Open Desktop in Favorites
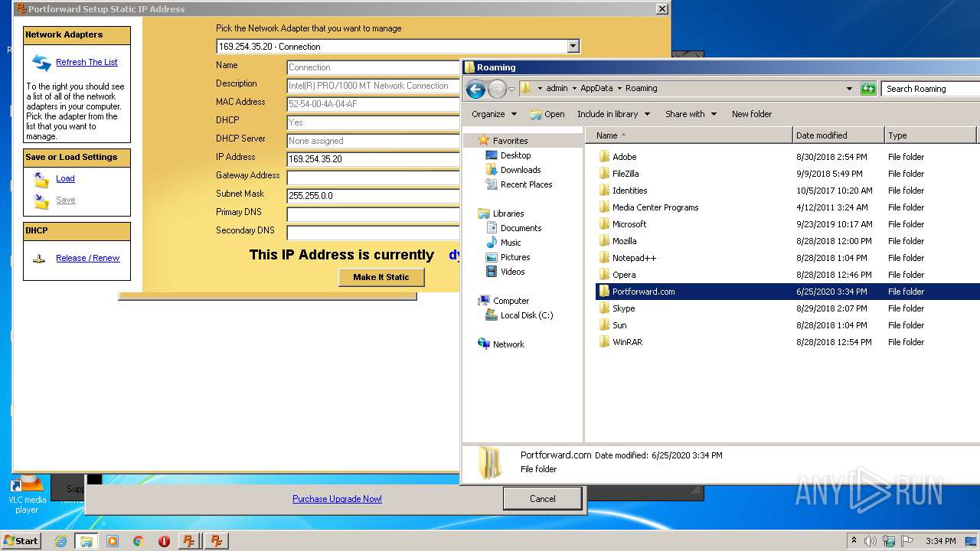The height and width of the screenshot is (551, 980). coord(508,155)
